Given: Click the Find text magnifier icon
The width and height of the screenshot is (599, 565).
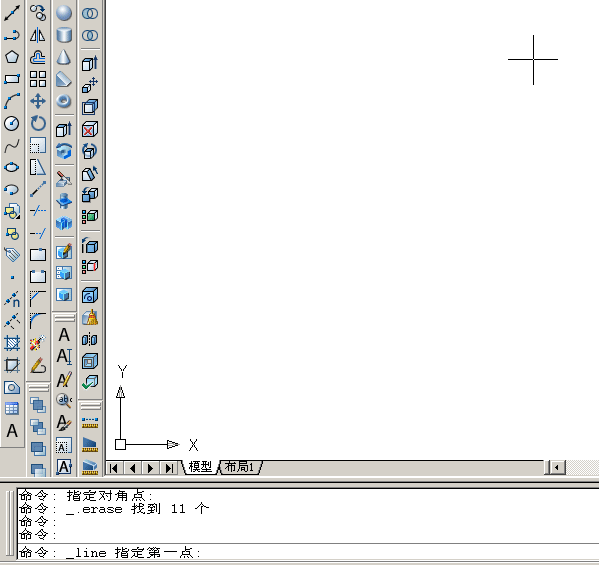Looking at the screenshot, I should [x=64, y=401].
